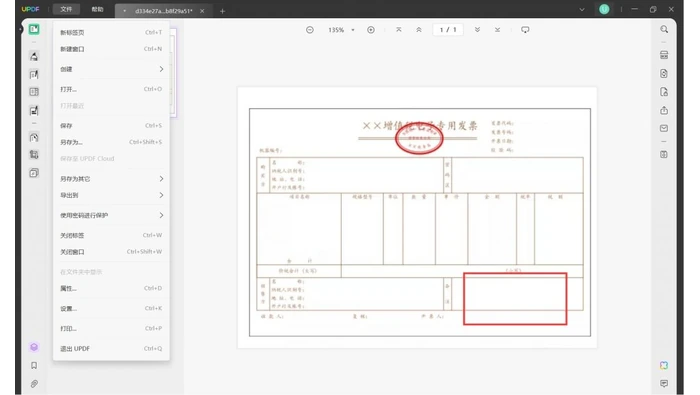700x395 pixels.
Task: Click the 1 / 1 page number field
Action: (448, 30)
